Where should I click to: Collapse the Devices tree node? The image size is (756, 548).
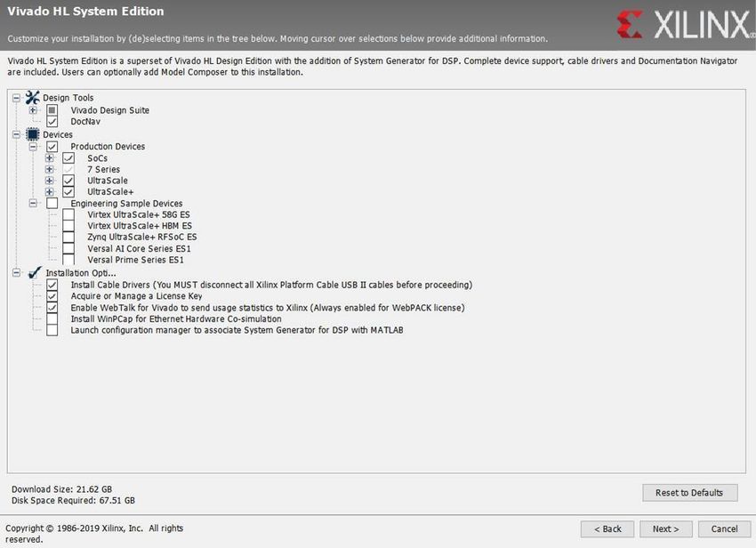coord(16,134)
